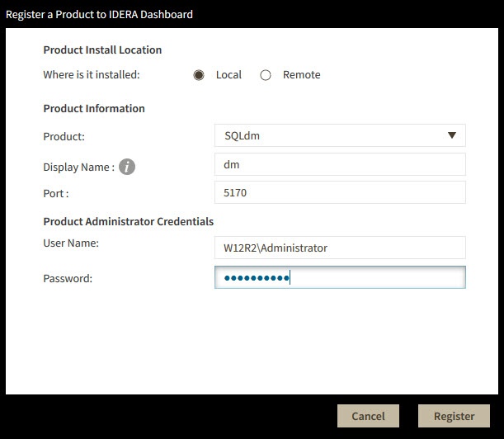Viewport: 504px width, 439px height.
Task: Click the dialog title bar text
Action: coord(100,14)
